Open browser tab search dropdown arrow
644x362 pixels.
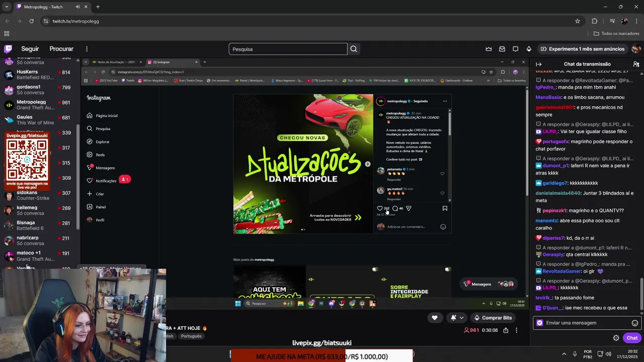click(7, 7)
